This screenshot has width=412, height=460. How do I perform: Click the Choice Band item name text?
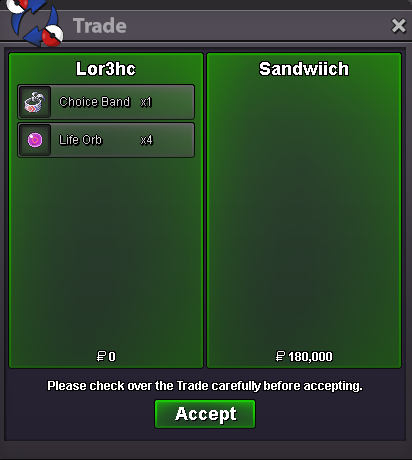(94, 102)
